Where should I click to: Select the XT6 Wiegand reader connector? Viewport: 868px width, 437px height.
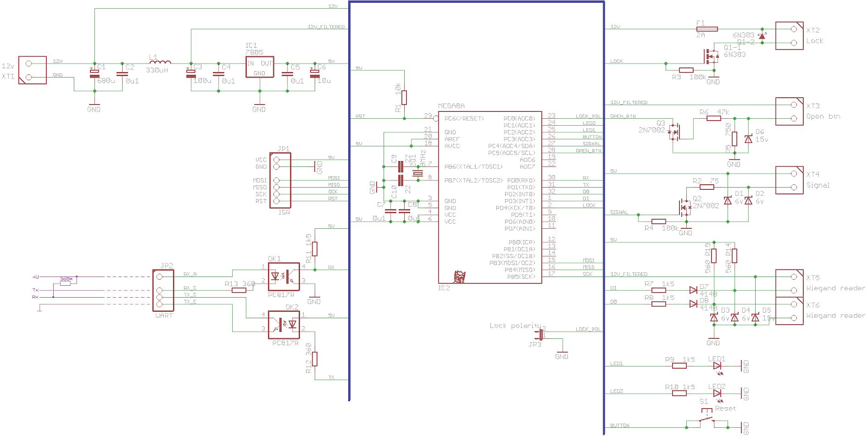click(x=789, y=311)
